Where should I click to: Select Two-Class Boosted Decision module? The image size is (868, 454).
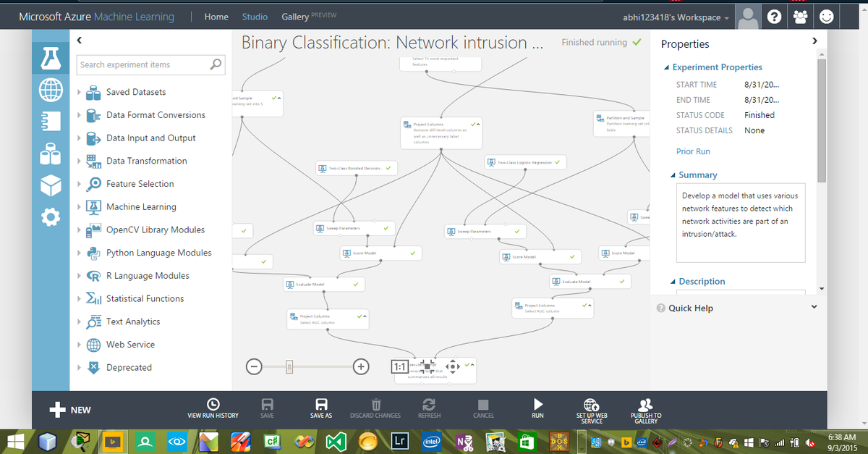point(357,168)
